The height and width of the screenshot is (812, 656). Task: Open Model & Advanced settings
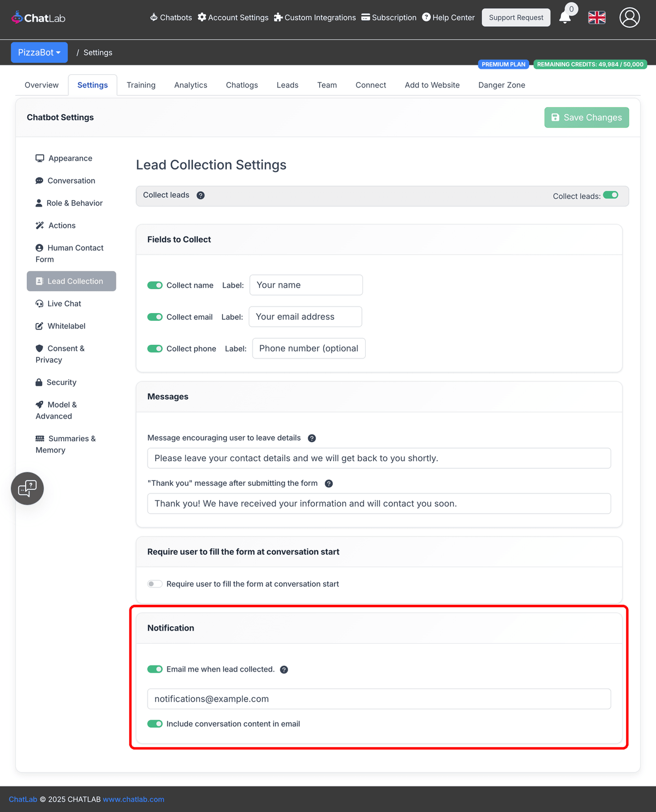(56, 410)
